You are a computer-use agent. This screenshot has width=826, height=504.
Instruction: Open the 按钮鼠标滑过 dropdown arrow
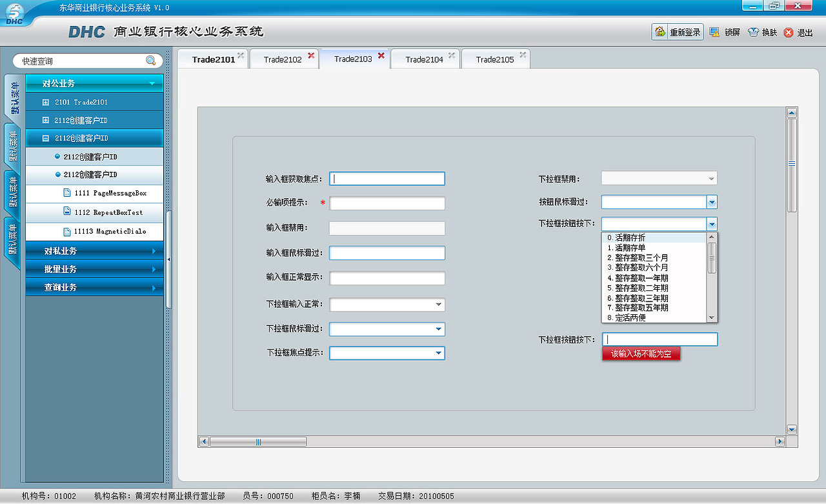[712, 203]
